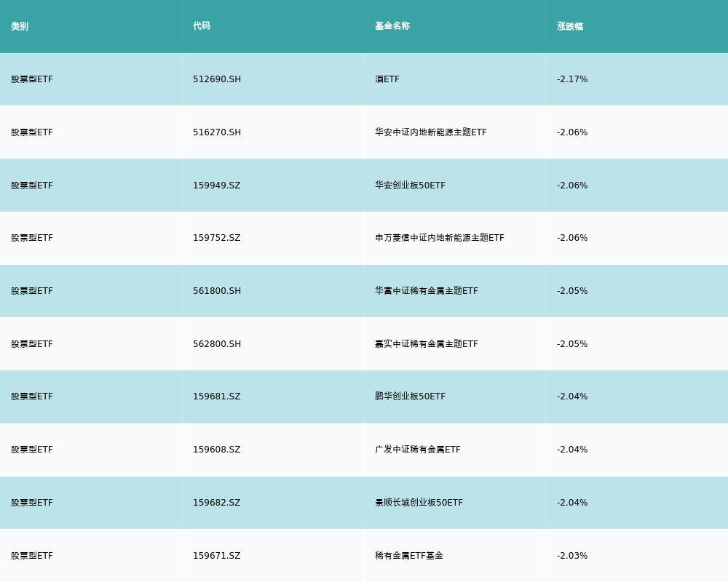Viewport: 728px width, 582px height.
Task: Click 股票型ETF in the 159682.SZ row
Action: (x=32, y=503)
